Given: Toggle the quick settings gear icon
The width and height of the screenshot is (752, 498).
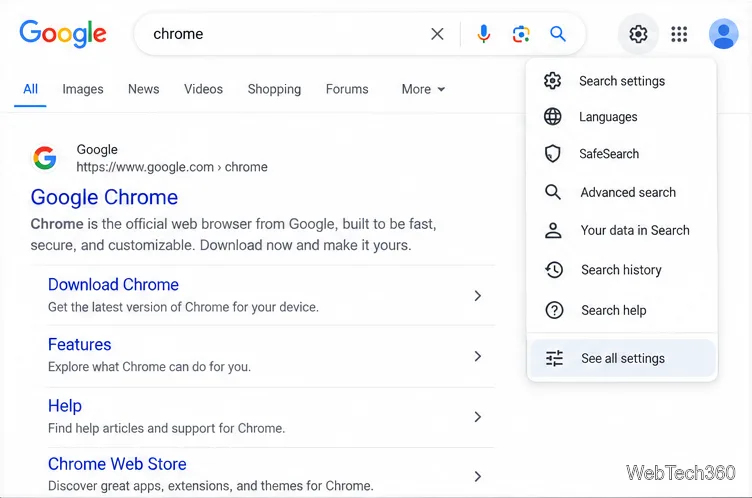Looking at the screenshot, I should point(638,34).
